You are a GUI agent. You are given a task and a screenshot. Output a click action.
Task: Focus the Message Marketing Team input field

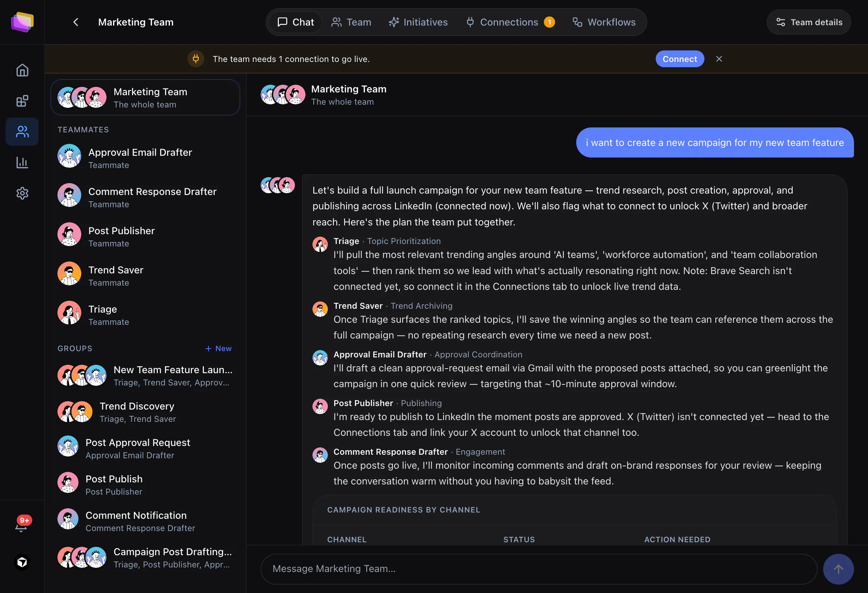[x=539, y=569]
